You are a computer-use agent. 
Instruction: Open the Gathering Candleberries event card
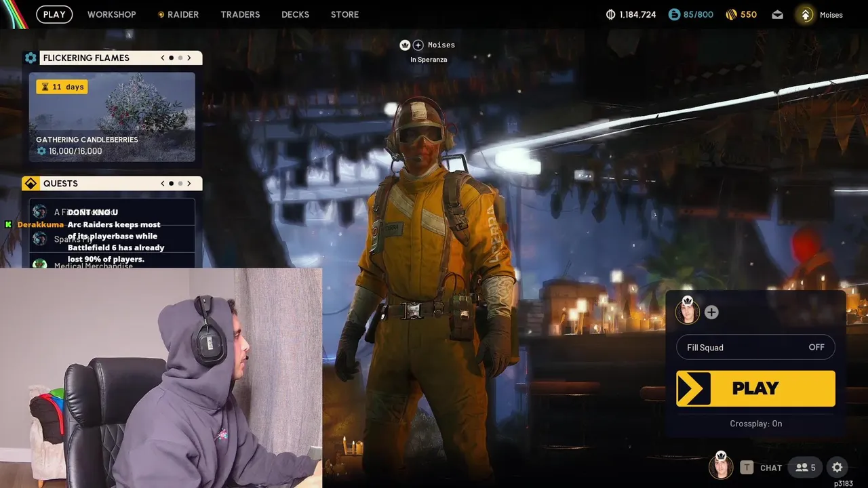[112, 117]
